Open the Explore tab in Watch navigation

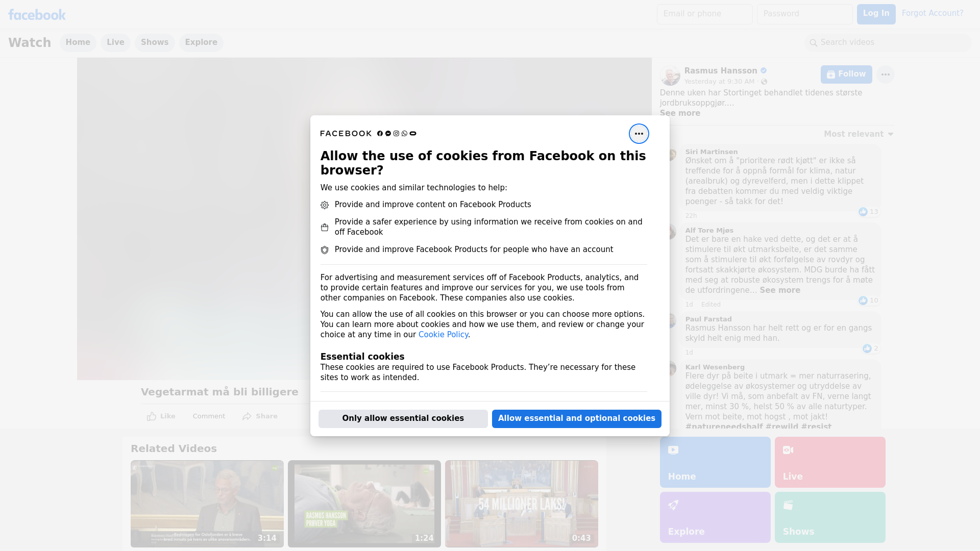coord(201,43)
